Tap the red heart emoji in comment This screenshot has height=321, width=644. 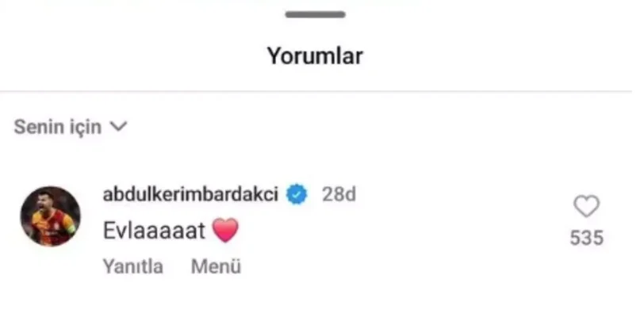[225, 230]
